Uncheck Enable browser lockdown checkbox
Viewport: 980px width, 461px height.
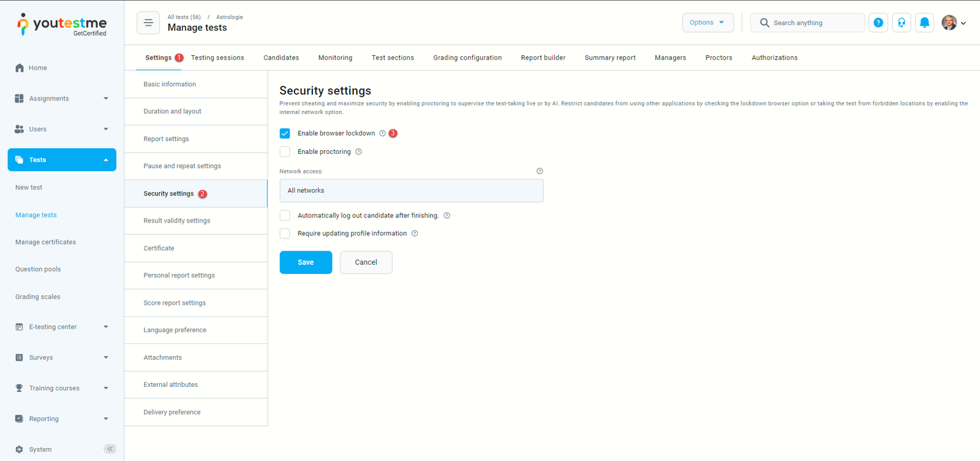point(285,133)
